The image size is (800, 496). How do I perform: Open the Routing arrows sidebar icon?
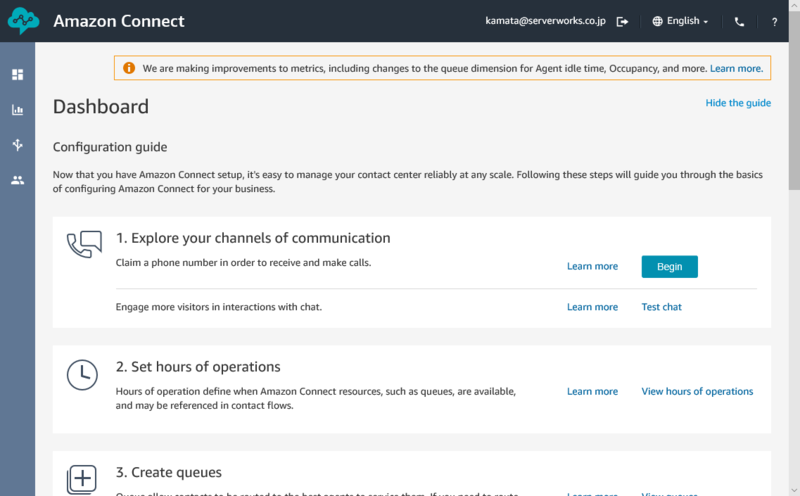(17, 145)
